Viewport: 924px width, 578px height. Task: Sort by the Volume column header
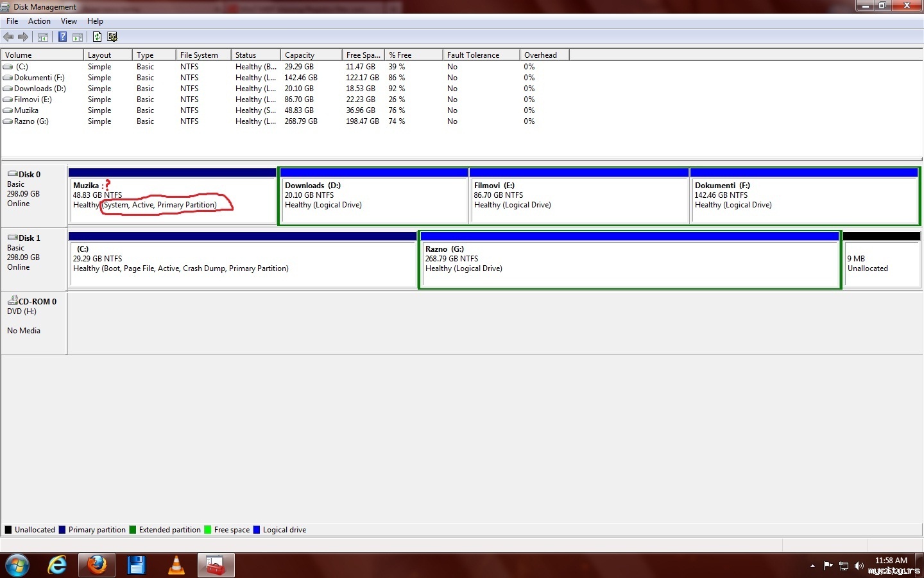tap(42, 55)
